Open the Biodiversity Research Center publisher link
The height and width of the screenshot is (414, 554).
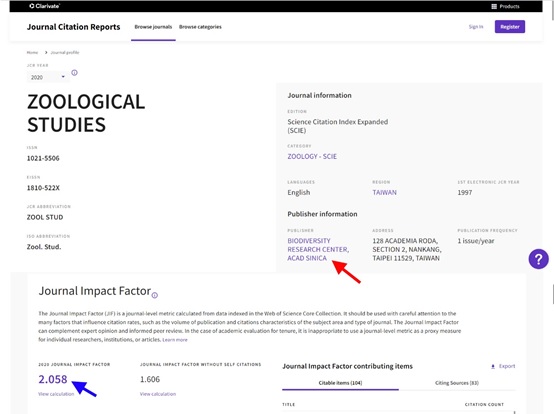[318, 249]
